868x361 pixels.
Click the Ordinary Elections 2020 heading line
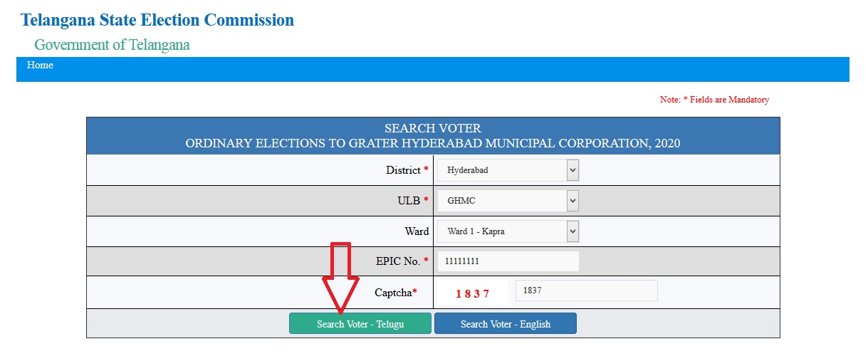point(433,144)
